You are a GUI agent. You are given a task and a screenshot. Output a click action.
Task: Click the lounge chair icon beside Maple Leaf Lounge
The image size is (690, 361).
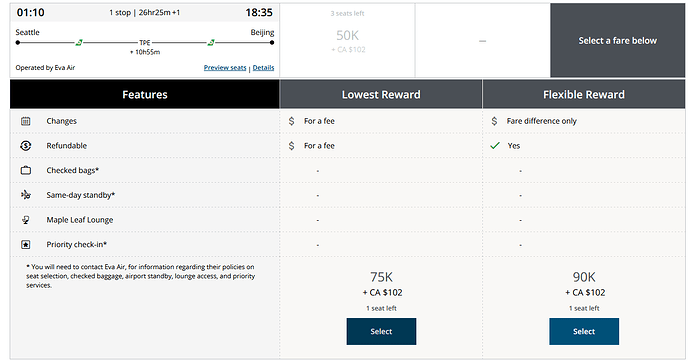(26, 220)
